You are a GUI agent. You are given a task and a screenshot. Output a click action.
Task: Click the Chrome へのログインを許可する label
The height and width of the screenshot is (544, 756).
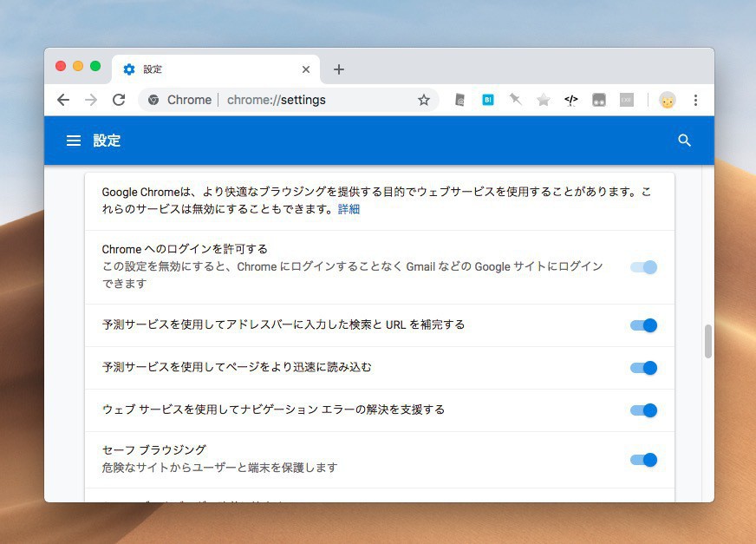(185, 249)
